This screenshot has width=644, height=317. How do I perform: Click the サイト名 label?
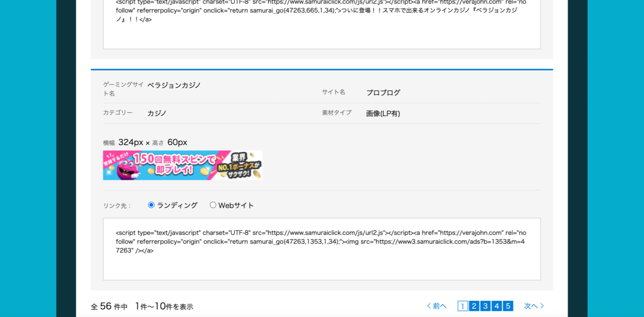[334, 92]
